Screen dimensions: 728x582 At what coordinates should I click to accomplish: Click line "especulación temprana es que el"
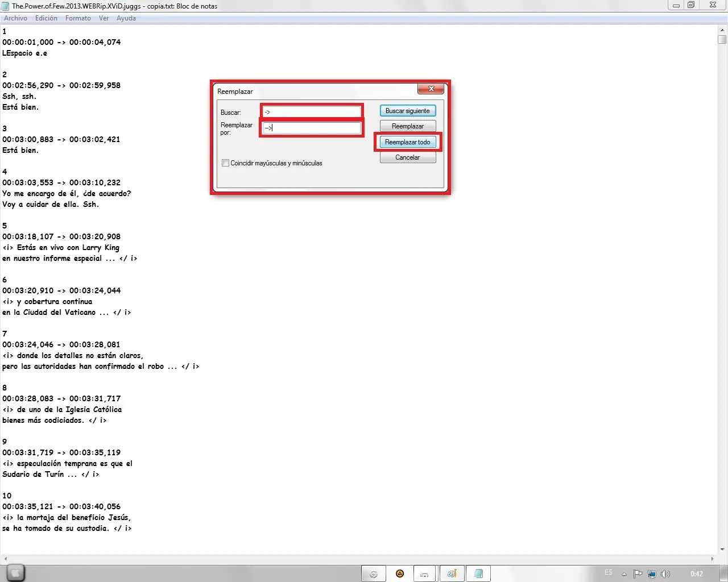coord(67,463)
